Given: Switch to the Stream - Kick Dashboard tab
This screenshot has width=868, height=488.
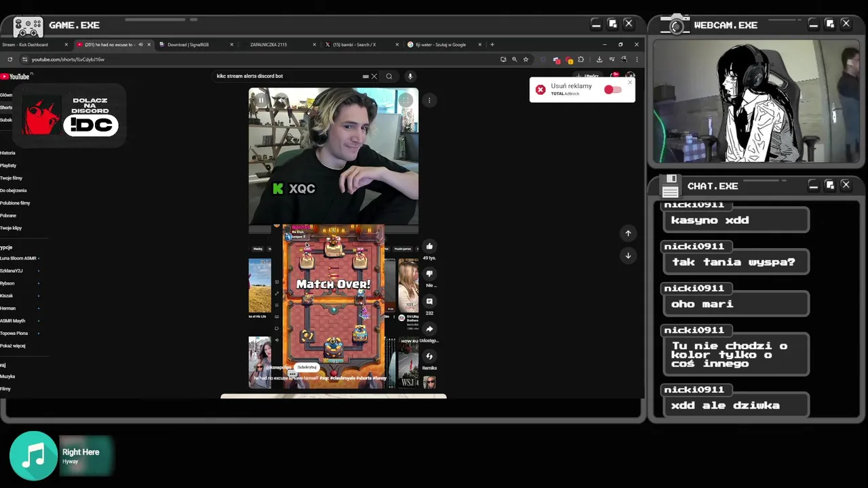Looking at the screenshot, I should click(33, 45).
